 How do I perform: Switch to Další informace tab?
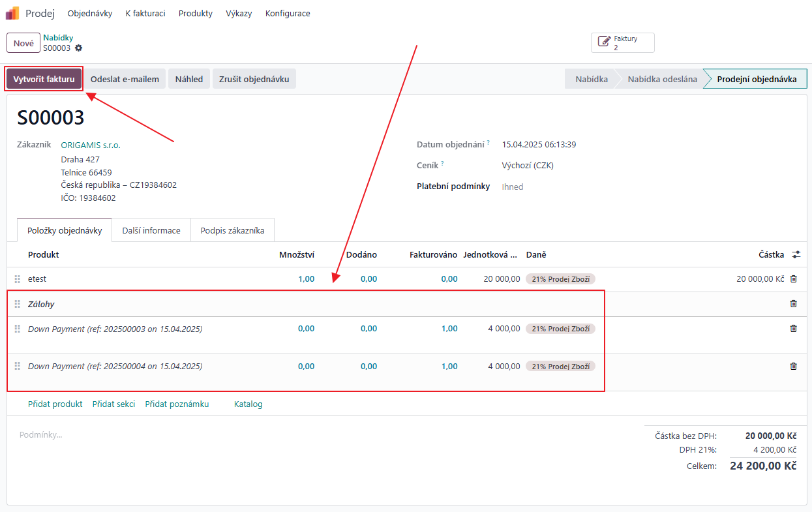(151, 230)
